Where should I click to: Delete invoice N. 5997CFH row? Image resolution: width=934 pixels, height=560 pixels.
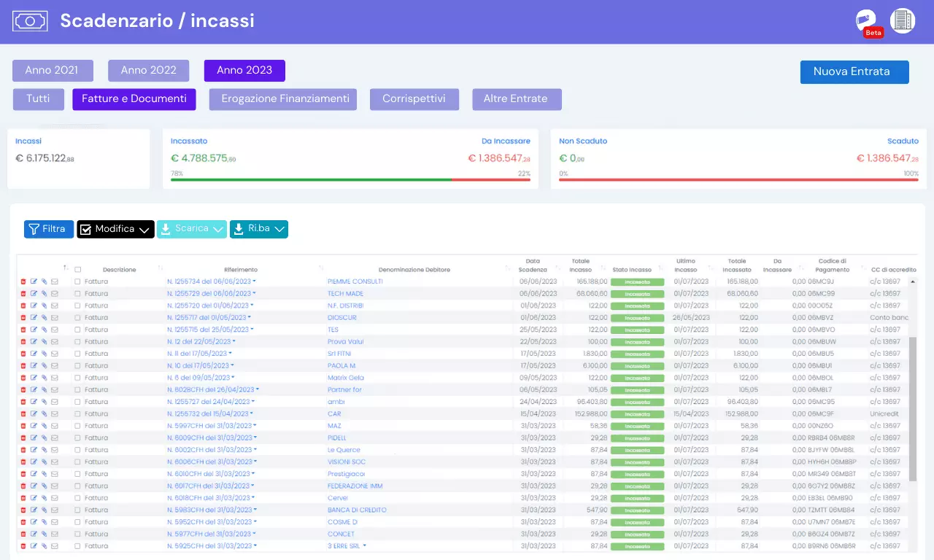pyautogui.click(x=23, y=426)
